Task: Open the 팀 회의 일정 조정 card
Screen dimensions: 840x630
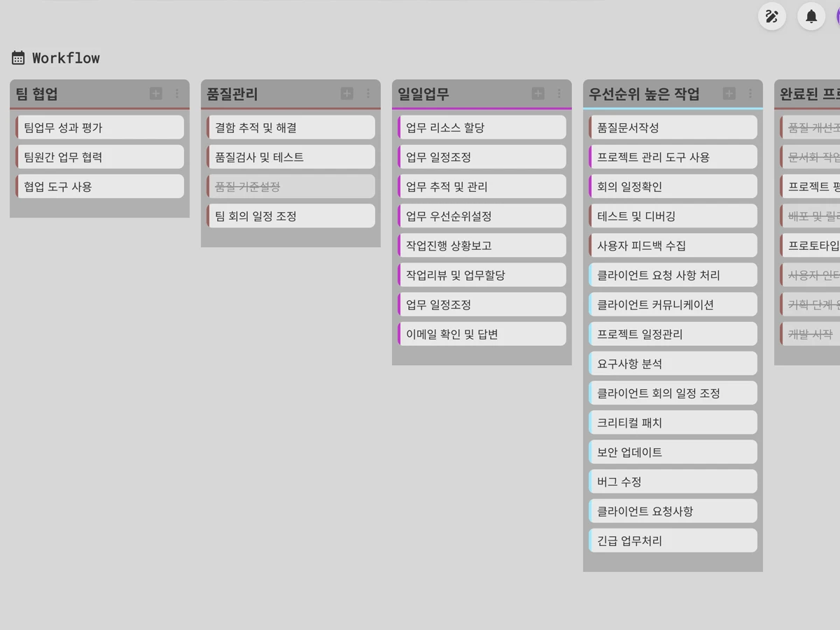Action: (290, 216)
